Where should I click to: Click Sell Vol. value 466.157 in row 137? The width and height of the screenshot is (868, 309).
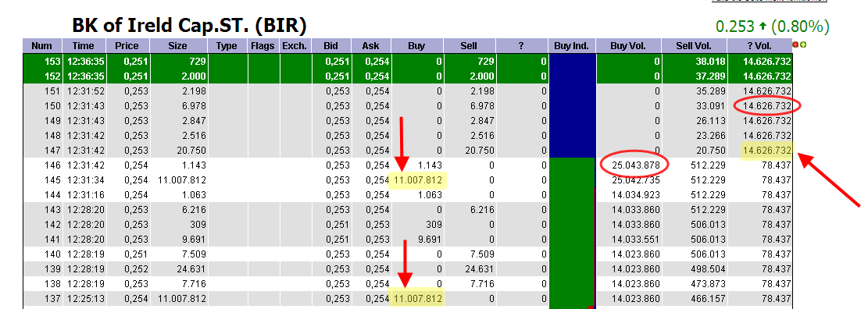[x=709, y=299]
